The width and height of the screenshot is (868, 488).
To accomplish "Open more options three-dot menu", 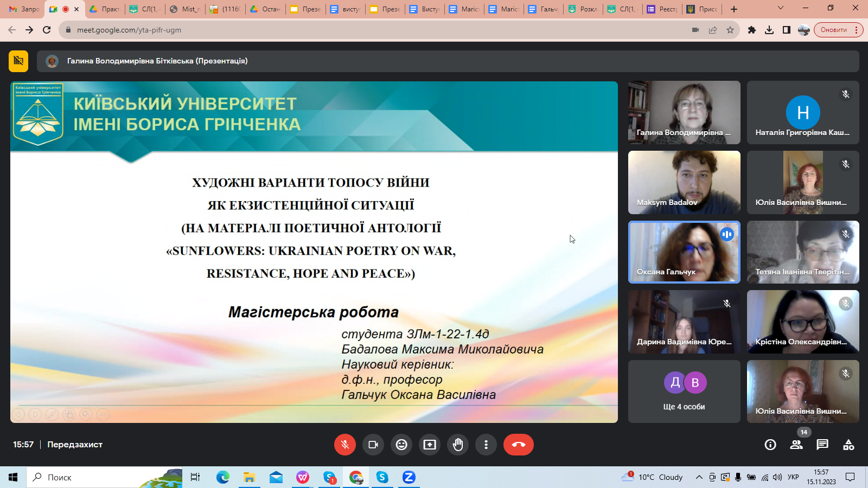I will pyautogui.click(x=486, y=445).
